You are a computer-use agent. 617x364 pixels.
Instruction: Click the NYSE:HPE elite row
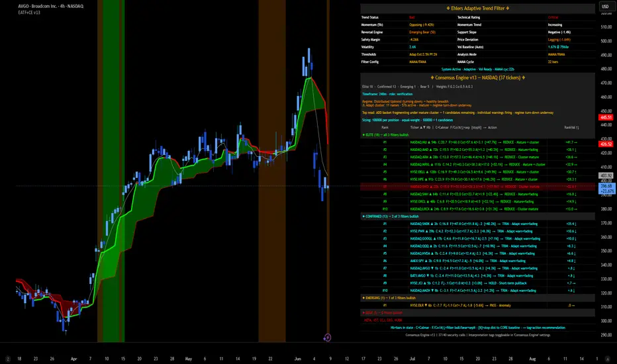coord(477,179)
